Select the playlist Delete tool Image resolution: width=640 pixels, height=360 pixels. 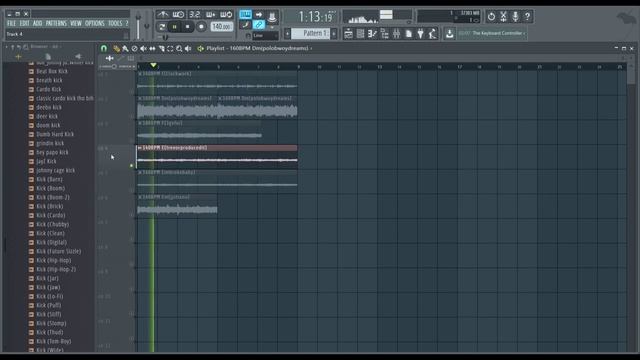134,49
